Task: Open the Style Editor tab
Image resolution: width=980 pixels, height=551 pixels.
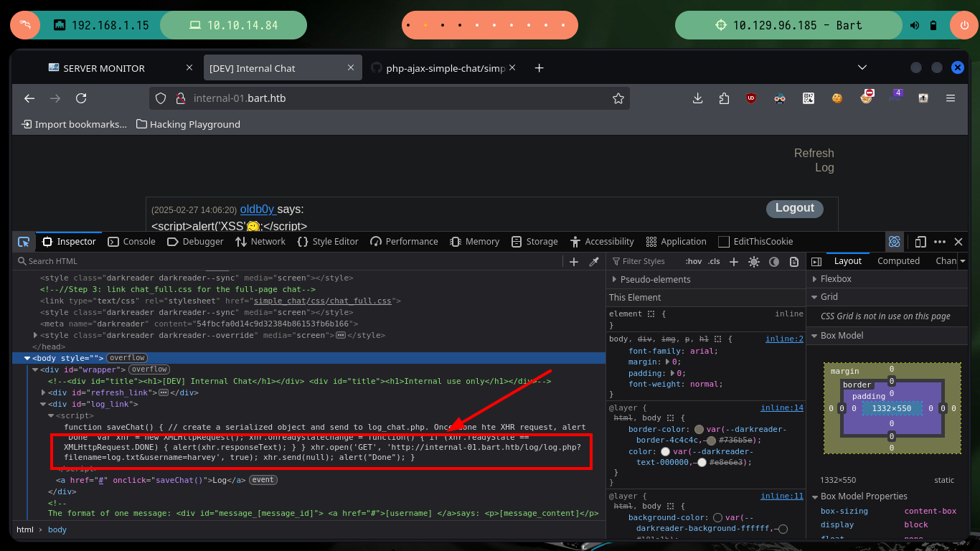Action: pyautogui.click(x=328, y=242)
